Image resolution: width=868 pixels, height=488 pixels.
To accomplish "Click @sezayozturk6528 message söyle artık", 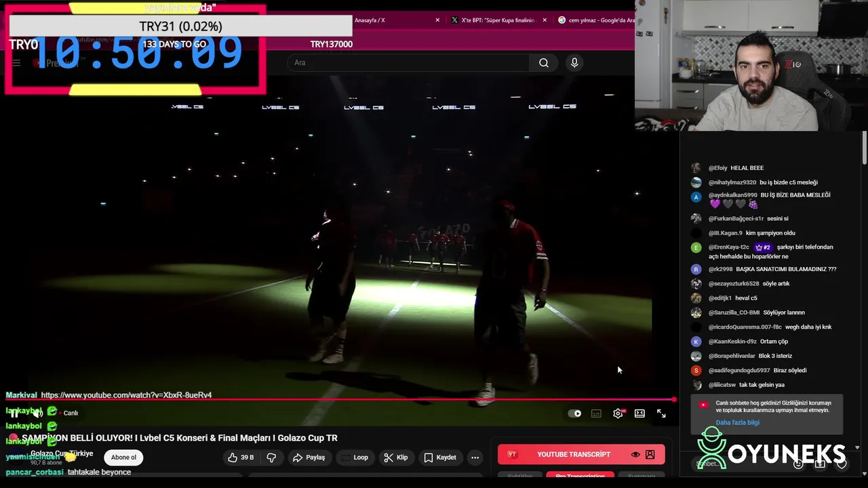I will click(x=776, y=284).
